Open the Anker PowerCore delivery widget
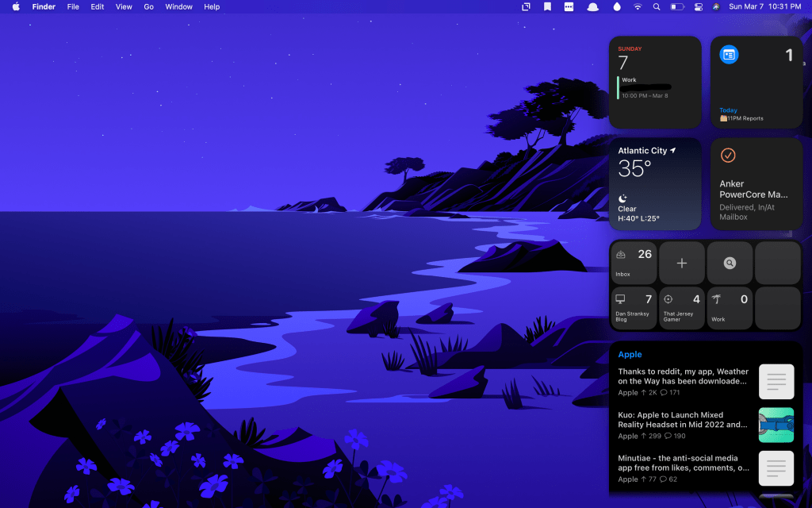 pos(756,184)
